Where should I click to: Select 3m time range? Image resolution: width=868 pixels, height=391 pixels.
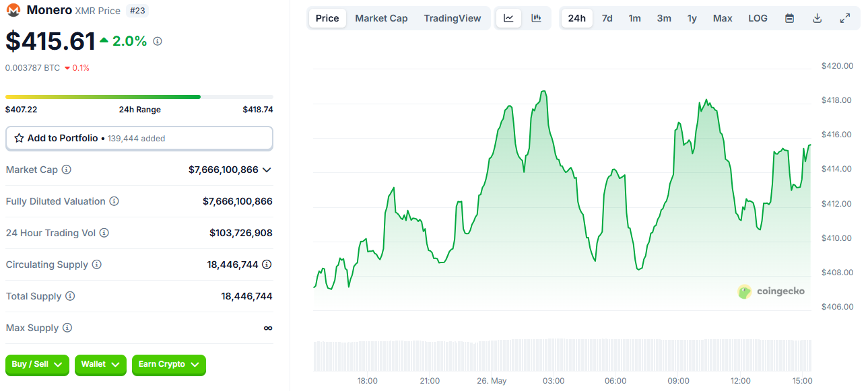tap(664, 18)
